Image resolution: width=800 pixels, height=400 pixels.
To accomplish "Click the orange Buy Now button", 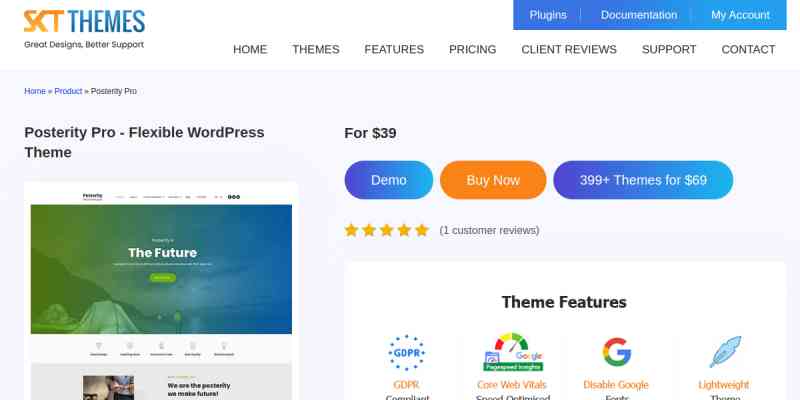I will 493,180.
